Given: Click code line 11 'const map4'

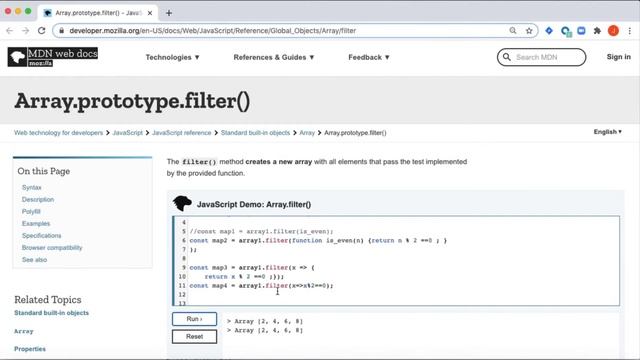Looking at the screenshot, I should click(261, 286).
